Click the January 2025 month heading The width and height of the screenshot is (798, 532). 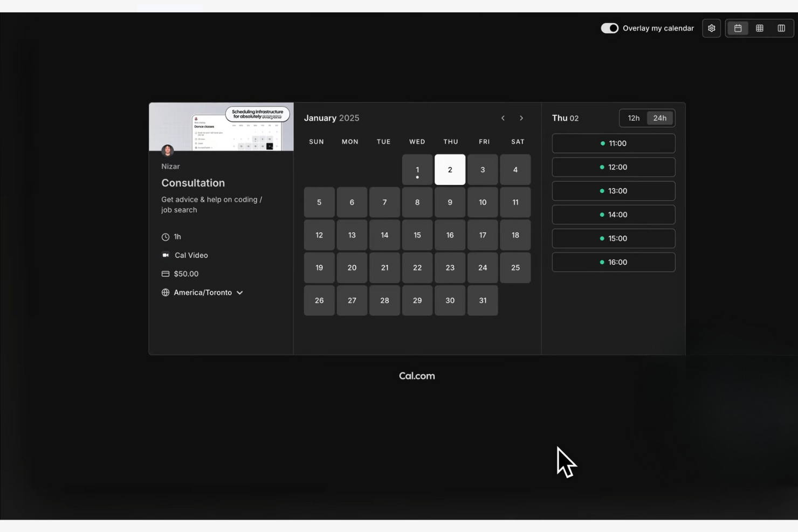[x=331, y=118]
